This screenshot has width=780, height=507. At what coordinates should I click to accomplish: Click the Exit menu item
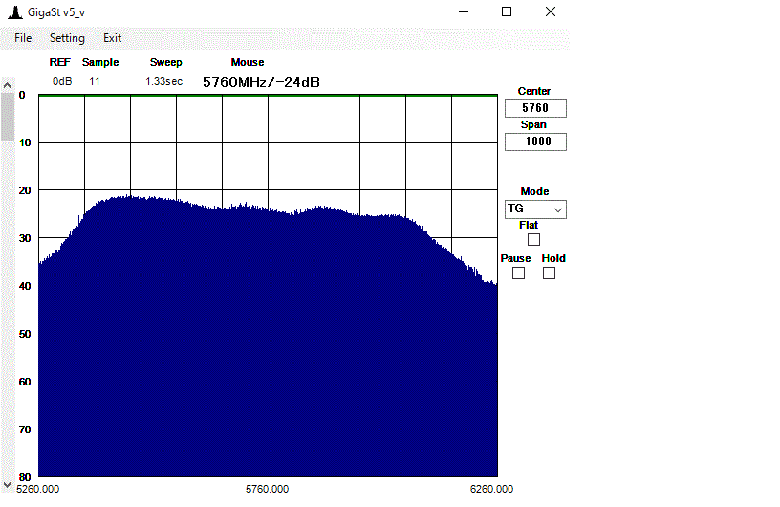click(x=112, y=38)
